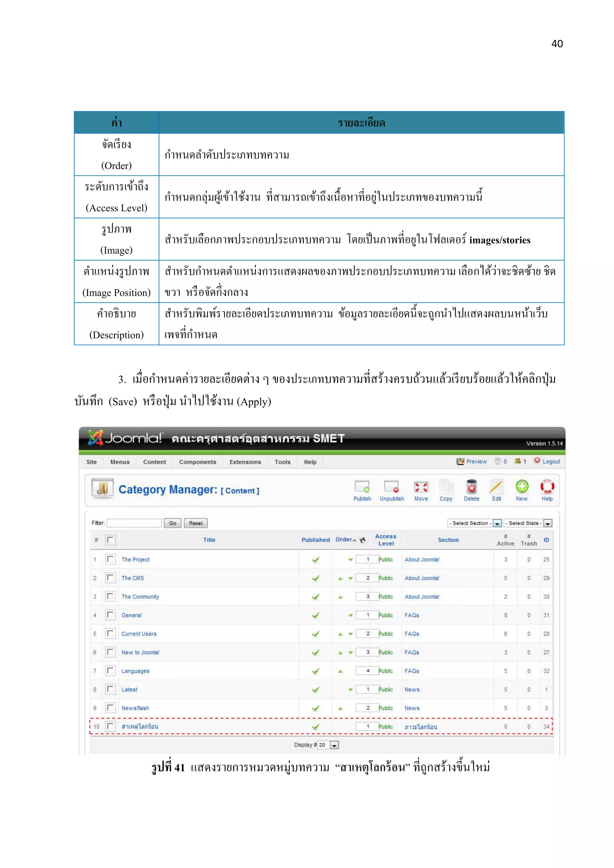Move The Community up with green arrow

(340, 597)
